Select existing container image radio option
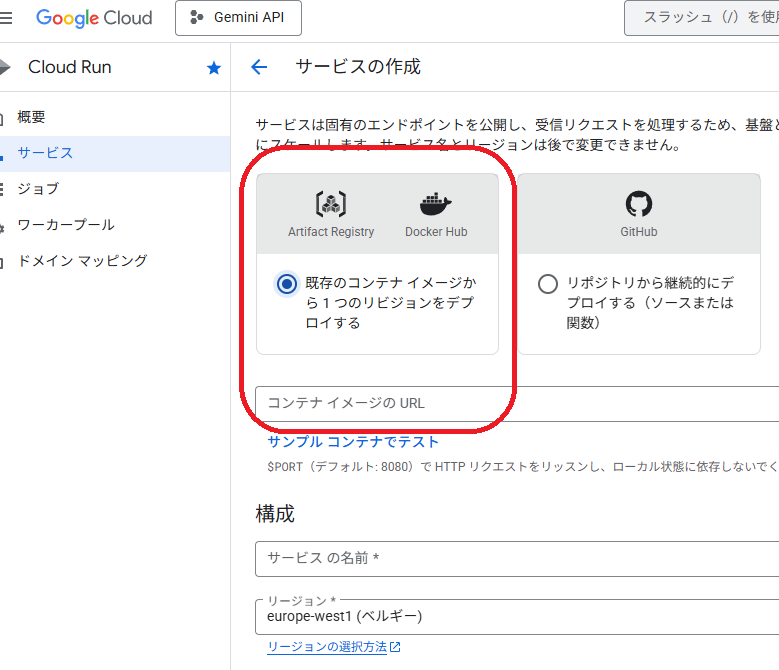Image resolution: width=779 pixels, height=670 pixels. tap(287, 284)
